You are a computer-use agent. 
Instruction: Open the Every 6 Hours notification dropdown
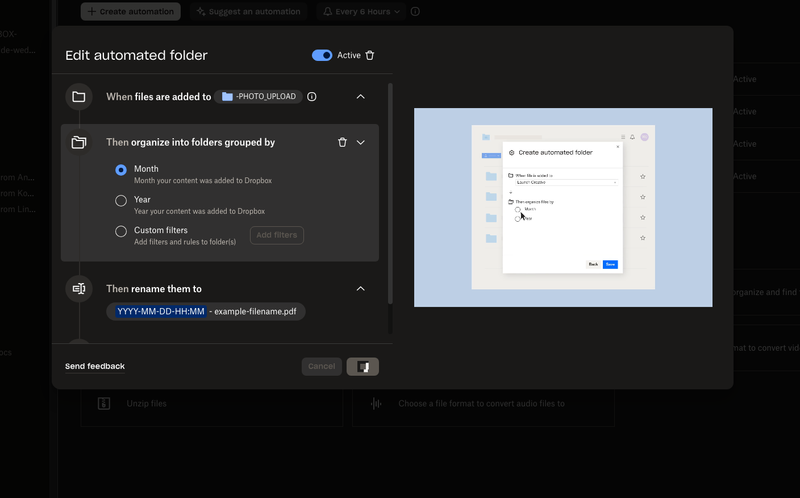point(360,12)
